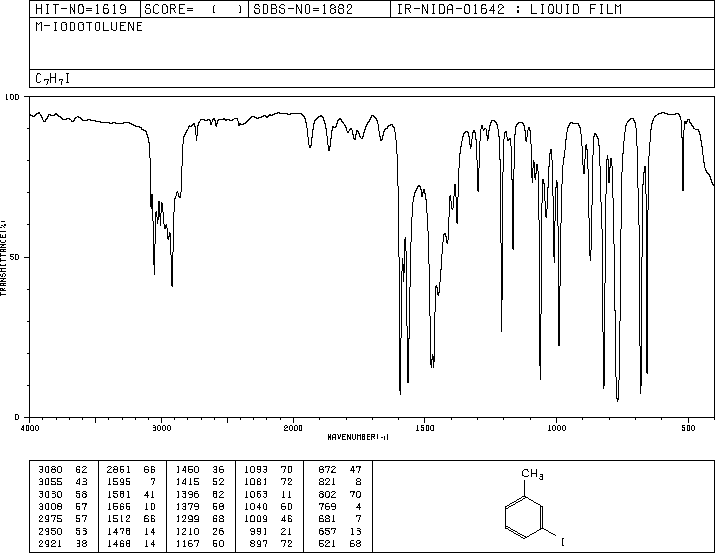Select peak table entry 1581
Screen dimensions: 715x553
tap(119, 494)
